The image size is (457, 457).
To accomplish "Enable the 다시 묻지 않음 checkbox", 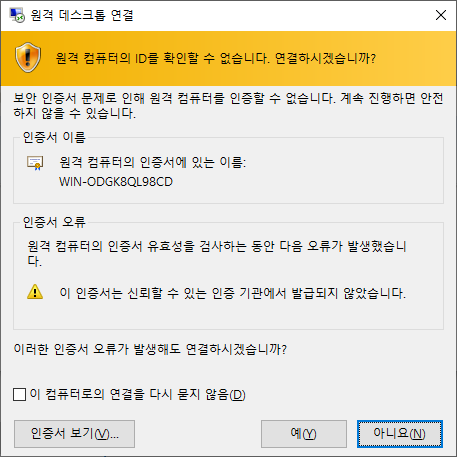I will click(x=19, y=394).
